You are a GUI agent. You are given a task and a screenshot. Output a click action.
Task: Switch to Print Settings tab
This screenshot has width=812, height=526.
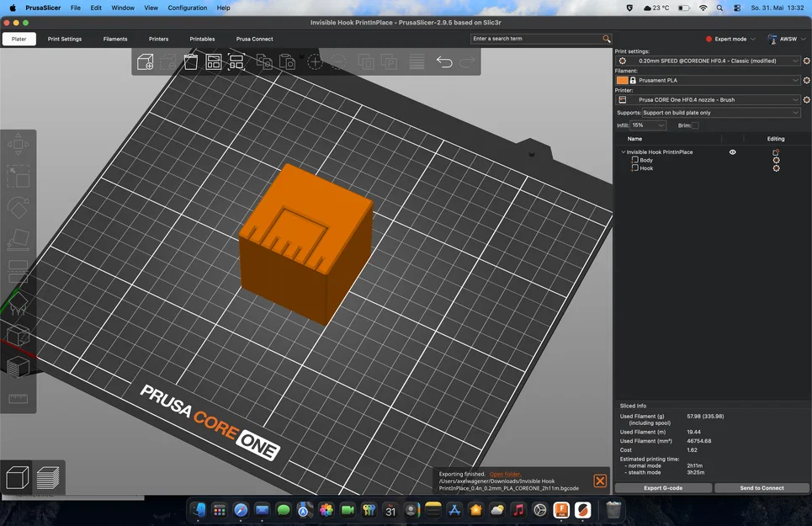65,39
